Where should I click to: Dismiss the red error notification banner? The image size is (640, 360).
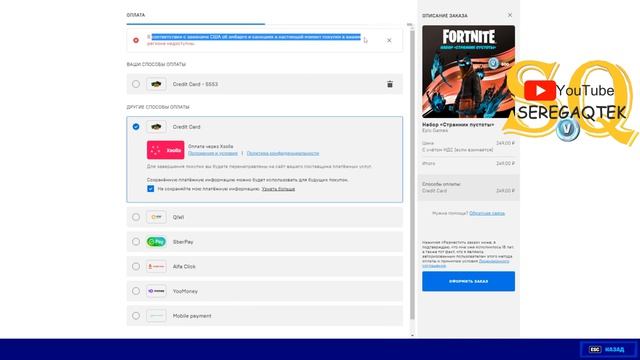(x=389, y=40)
